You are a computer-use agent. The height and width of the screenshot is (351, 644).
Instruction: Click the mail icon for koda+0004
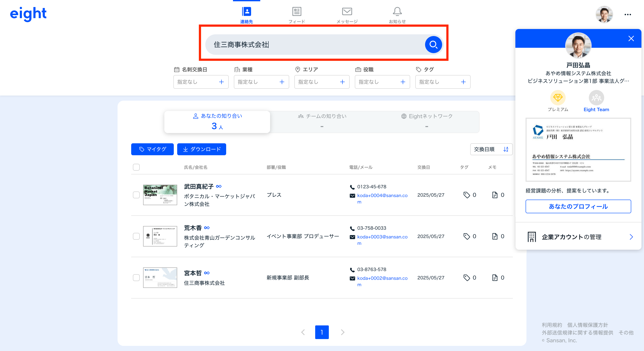(x=352, y=196)
